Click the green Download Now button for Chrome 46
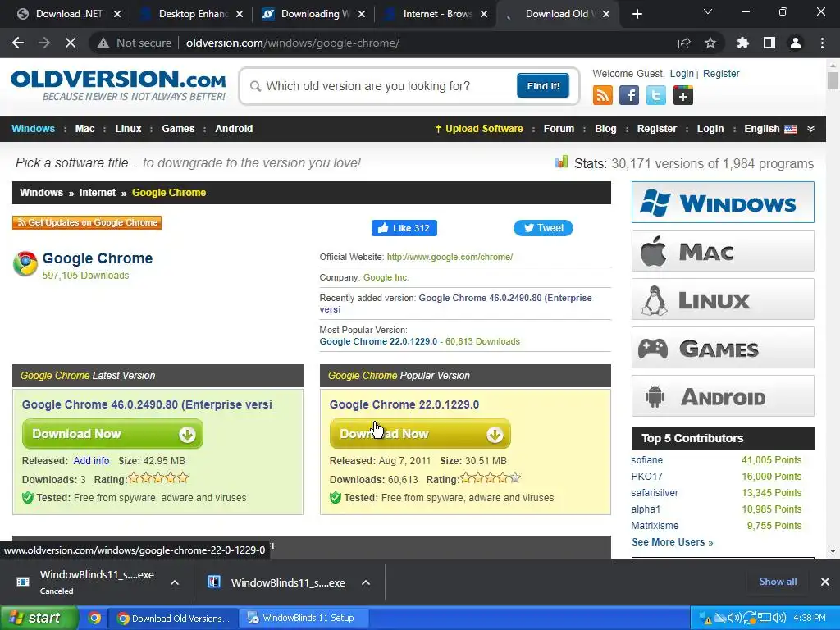Viewport: 840px width, 630px height. point(112,433)
